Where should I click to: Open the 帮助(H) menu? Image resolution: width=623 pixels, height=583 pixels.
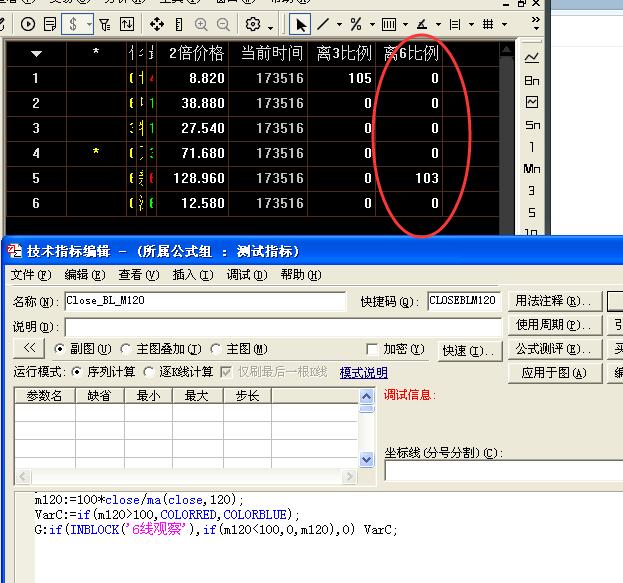tap(301, 275)
